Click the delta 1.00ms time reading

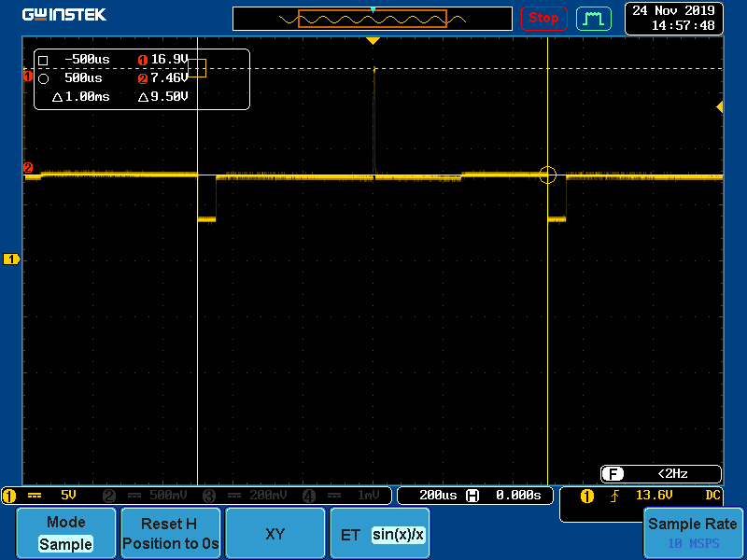pyautogui.click(x=81, y=97)
